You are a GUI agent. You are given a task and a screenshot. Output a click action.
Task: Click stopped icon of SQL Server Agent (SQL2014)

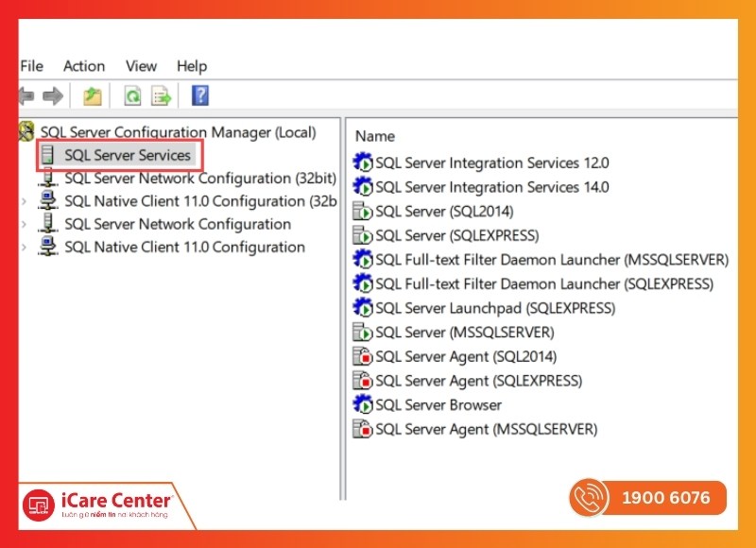(x=363, y=356)
